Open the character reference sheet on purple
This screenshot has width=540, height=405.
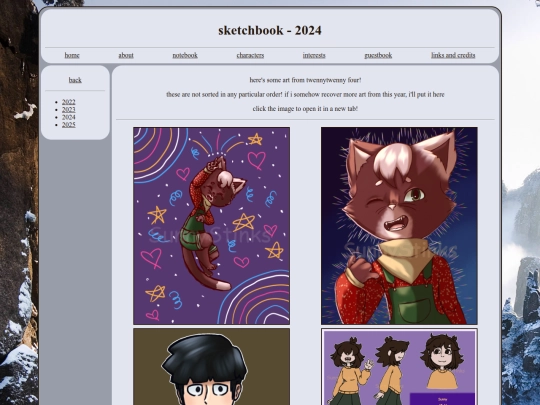399,366
